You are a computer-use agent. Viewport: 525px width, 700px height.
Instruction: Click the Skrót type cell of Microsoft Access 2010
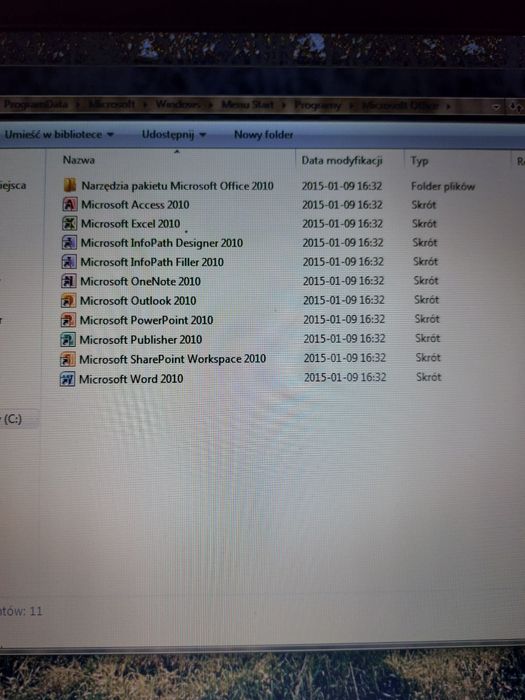pyautogui.click(x=424, y=205)
